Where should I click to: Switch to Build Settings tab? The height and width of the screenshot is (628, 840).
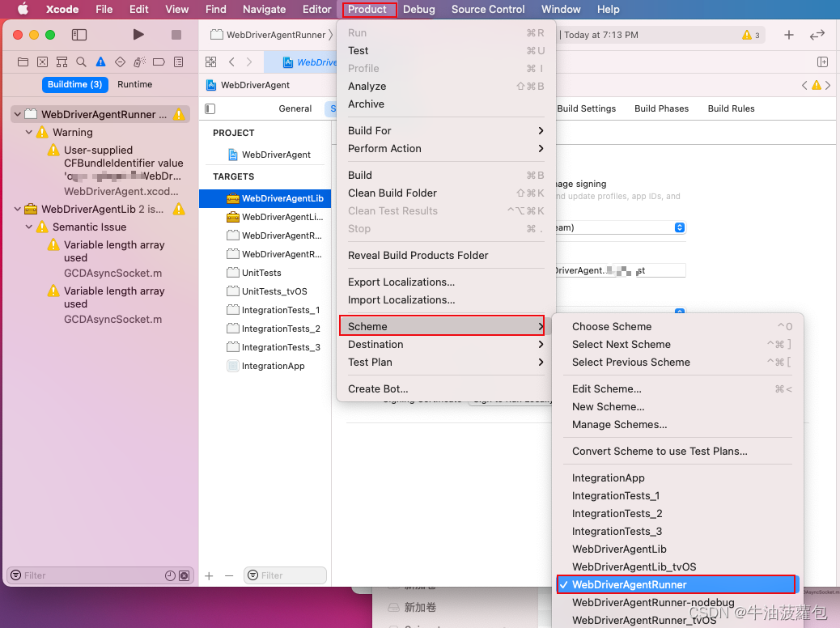point(587,108)
